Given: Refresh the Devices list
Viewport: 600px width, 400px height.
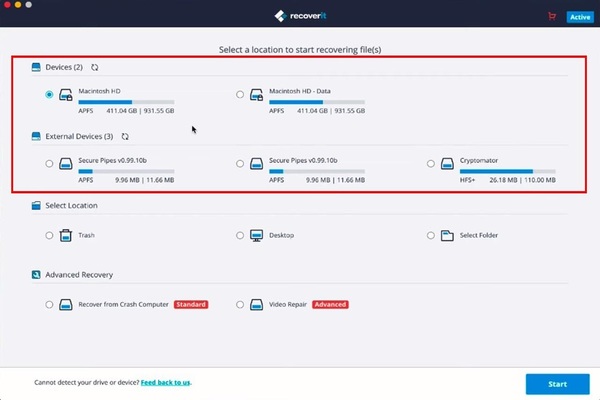Looking at the screenshot, I should coord(95,67).
